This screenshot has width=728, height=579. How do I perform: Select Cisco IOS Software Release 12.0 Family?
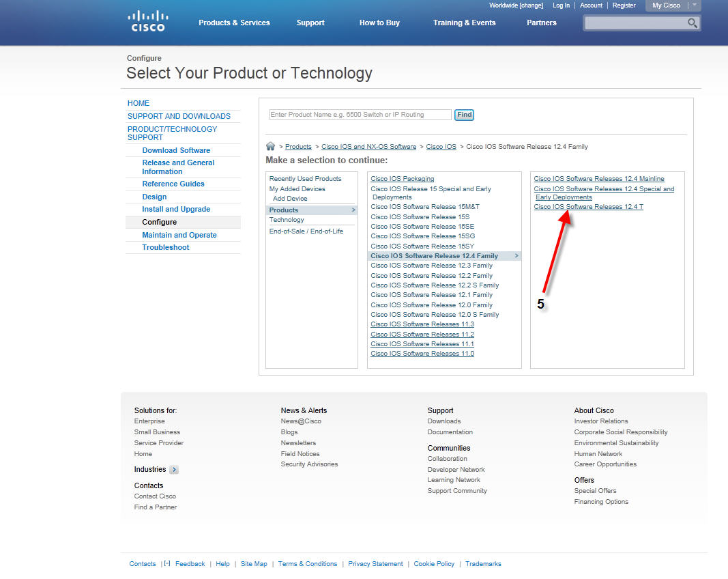pos(431,305)
